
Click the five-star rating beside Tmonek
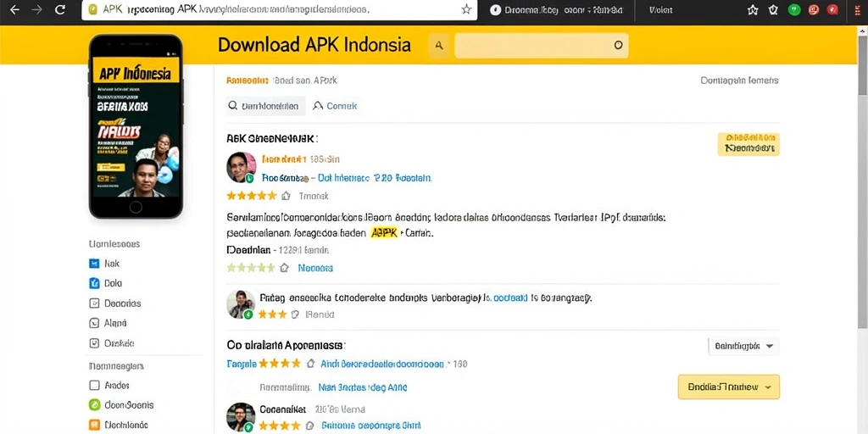click(x=251, y=196)
